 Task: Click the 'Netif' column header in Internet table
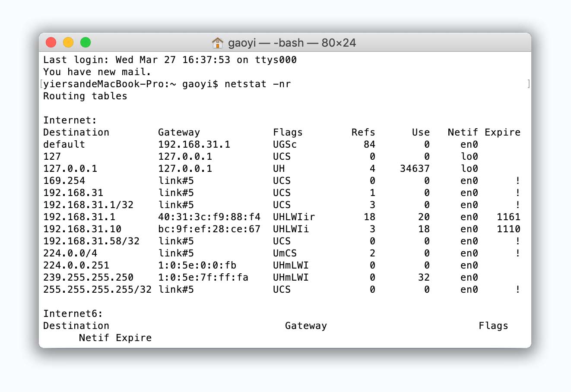[x=463, y=132]
